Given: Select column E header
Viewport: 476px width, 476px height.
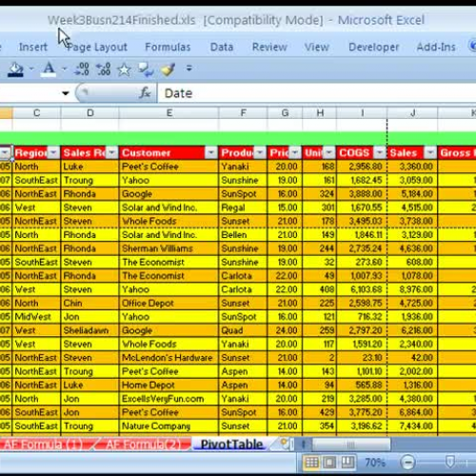Looking at the screenshot, I should (x=169, y=113).
